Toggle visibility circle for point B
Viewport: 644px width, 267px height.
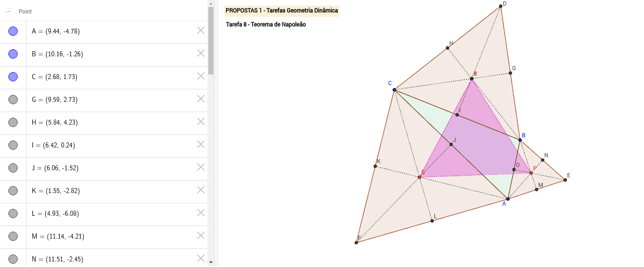[x=13, y=54]
